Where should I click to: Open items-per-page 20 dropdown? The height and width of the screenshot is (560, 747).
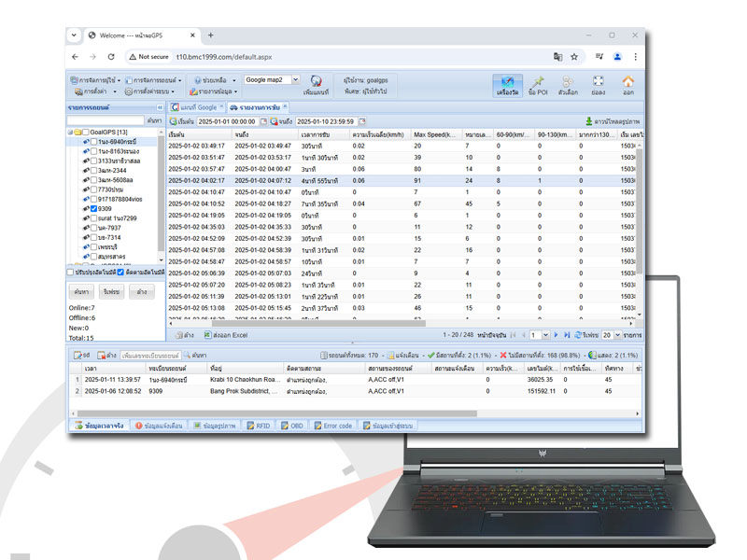617,335
